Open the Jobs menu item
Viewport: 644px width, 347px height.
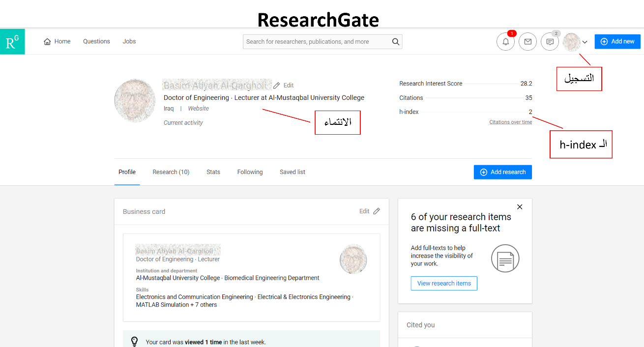coord(129,42)
